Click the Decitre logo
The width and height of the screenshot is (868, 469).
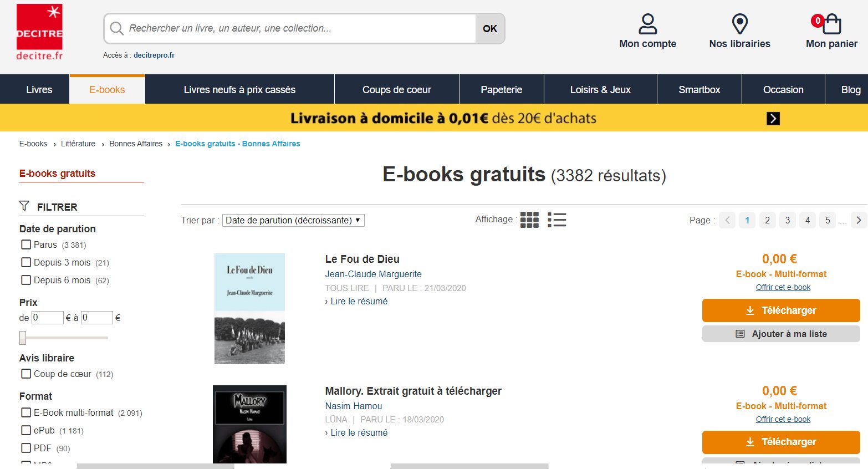(39, 32)
